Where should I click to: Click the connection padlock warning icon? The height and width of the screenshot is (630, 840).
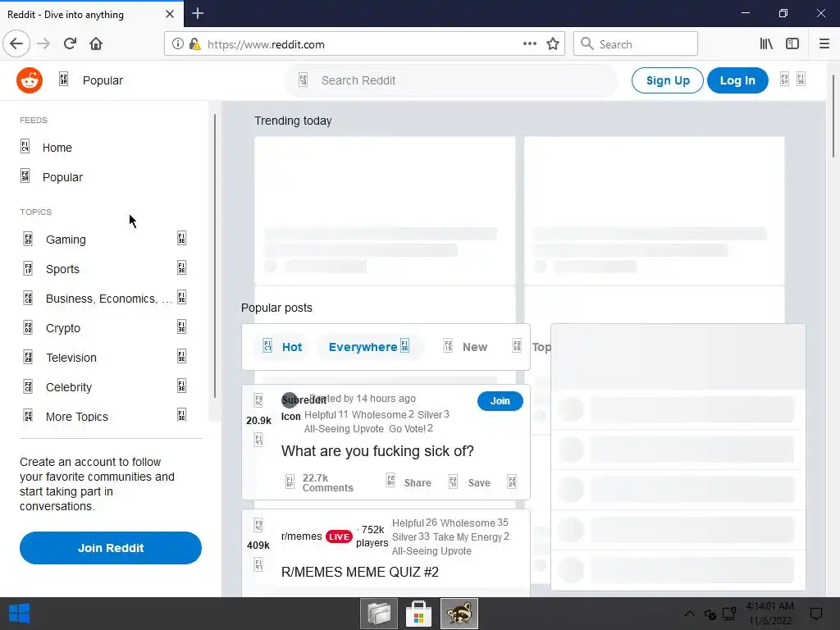(195, 44)
